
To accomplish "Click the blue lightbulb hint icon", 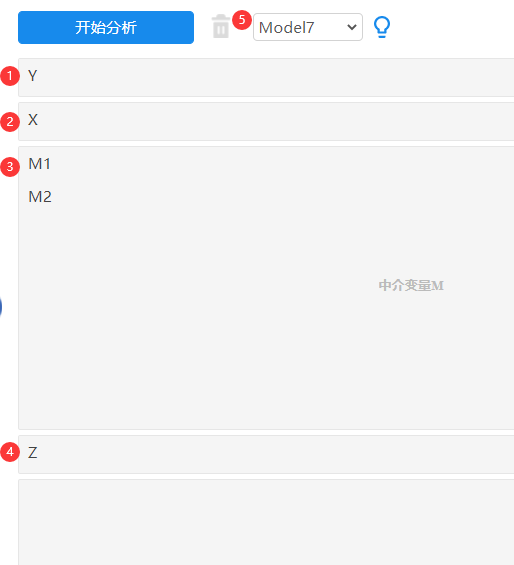I will pos(382,27).
